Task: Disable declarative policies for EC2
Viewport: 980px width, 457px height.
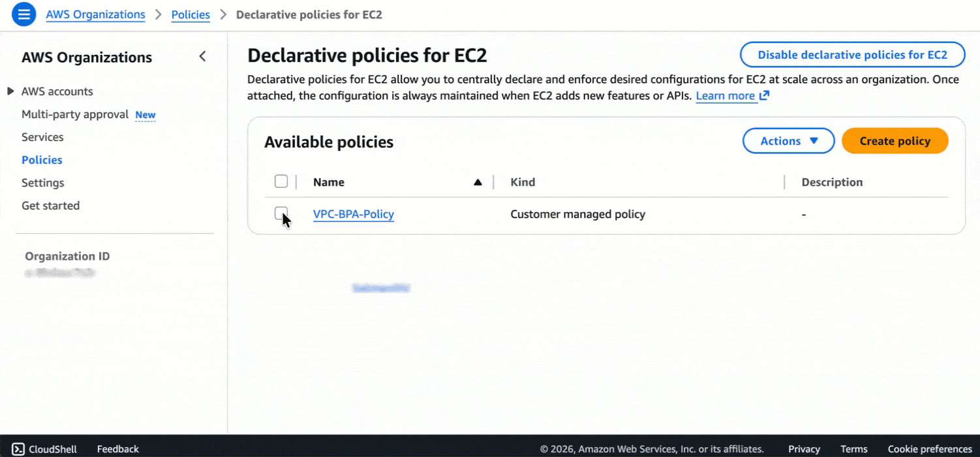Action: [x=851, y=55]
